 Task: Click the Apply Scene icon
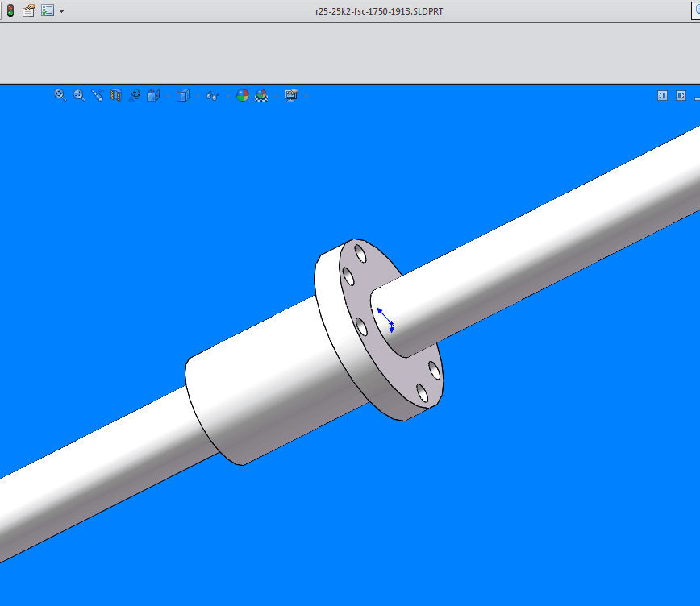pos(260,95)
